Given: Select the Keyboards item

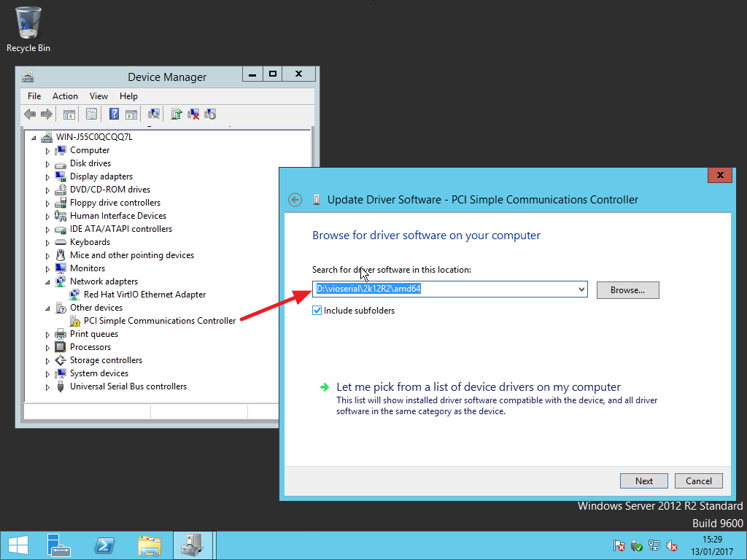Looking at the screenshot, I should pyautogui.click(x=90, y=242).
